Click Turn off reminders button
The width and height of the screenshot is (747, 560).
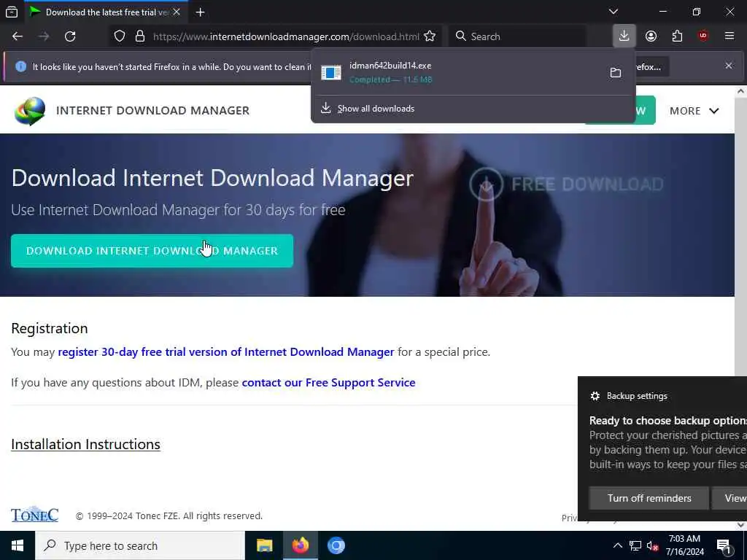(x=649, y=498)
